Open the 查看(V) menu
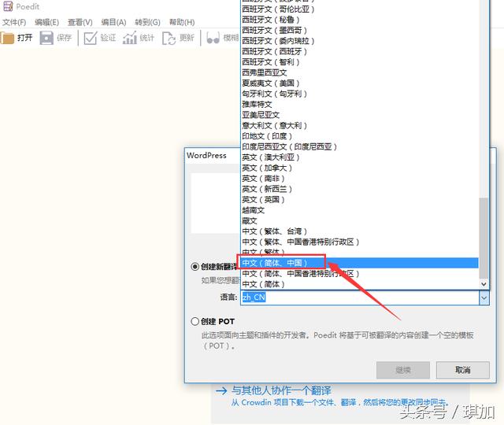The width and height of the screenshot is (504, 425). (80, 22)
